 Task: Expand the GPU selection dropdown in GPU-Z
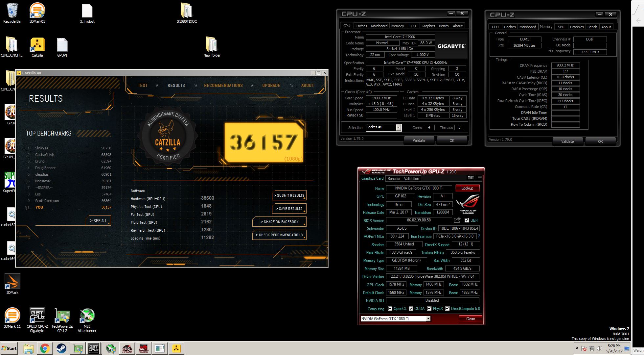(428, 318)
